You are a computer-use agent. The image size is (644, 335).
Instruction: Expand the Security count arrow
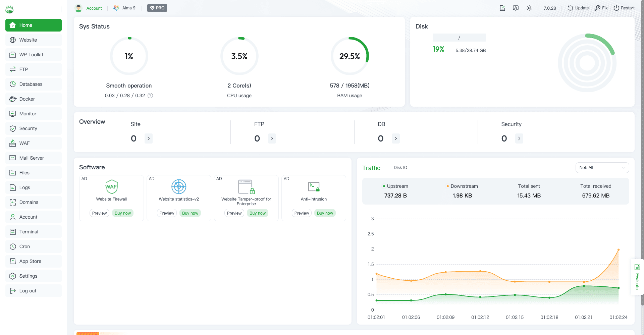point(519,138)
